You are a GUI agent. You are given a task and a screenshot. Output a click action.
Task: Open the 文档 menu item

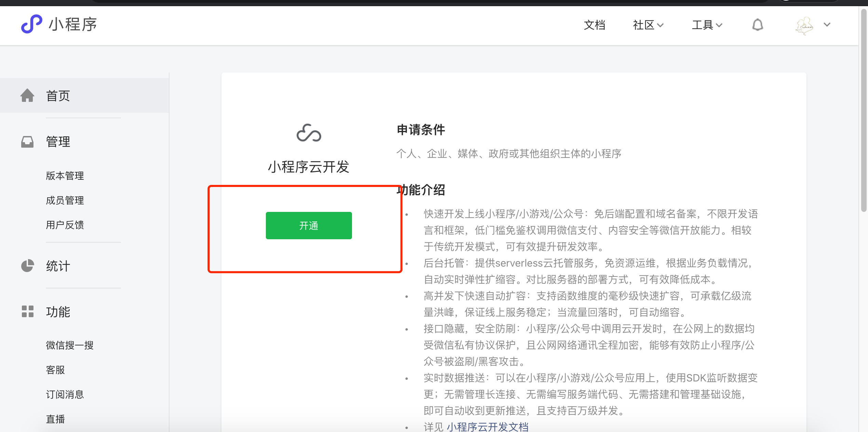tap(594, 25)
